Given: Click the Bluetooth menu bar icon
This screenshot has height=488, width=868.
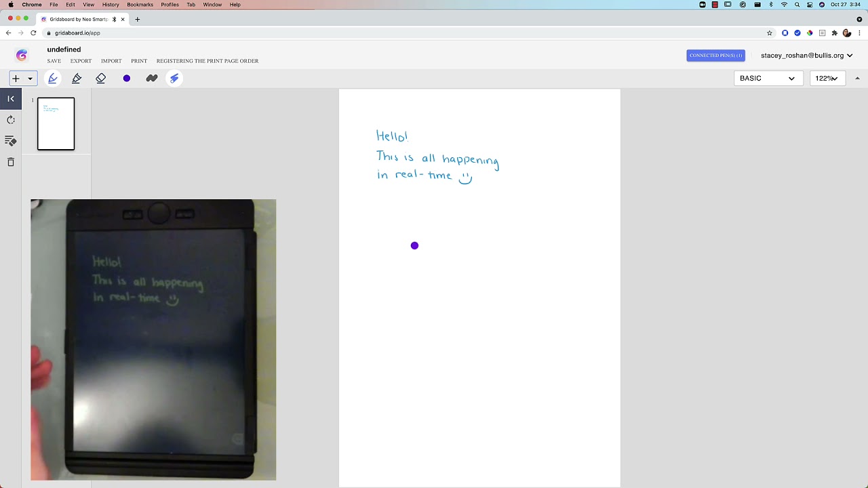Looking at the screenshot, I should tap(771, 5).
